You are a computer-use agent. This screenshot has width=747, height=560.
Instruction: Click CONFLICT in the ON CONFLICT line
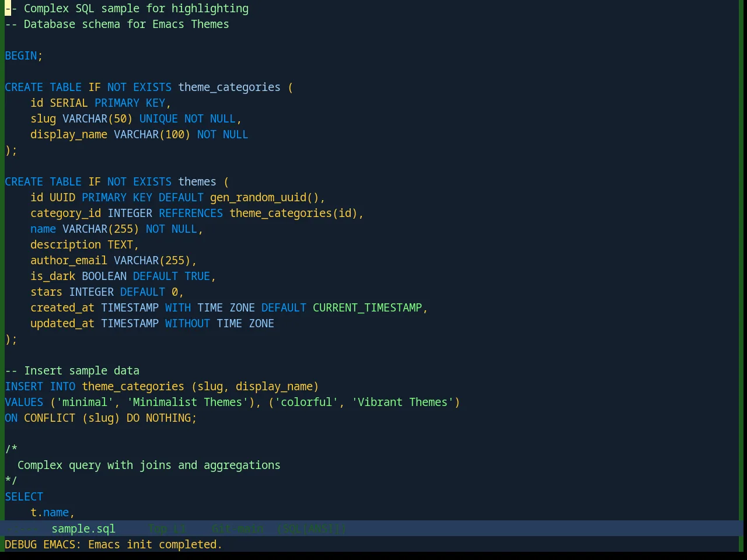click(50, 418)
